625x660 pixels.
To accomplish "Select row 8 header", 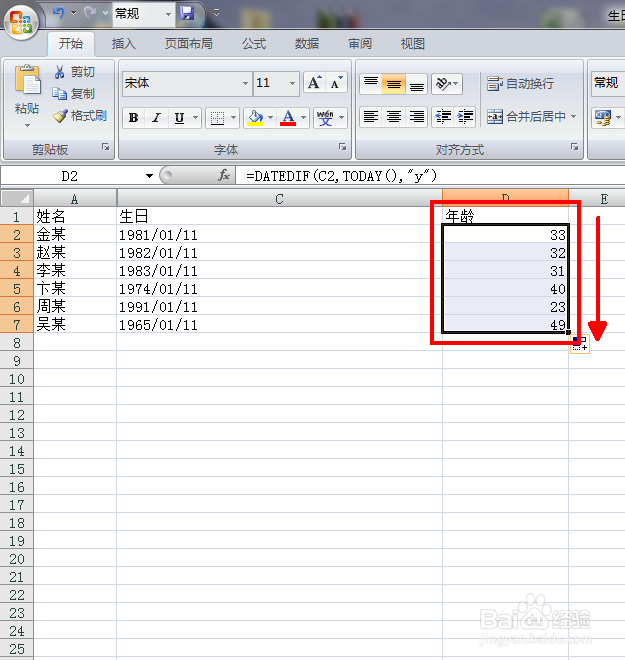I will point(16,342).
